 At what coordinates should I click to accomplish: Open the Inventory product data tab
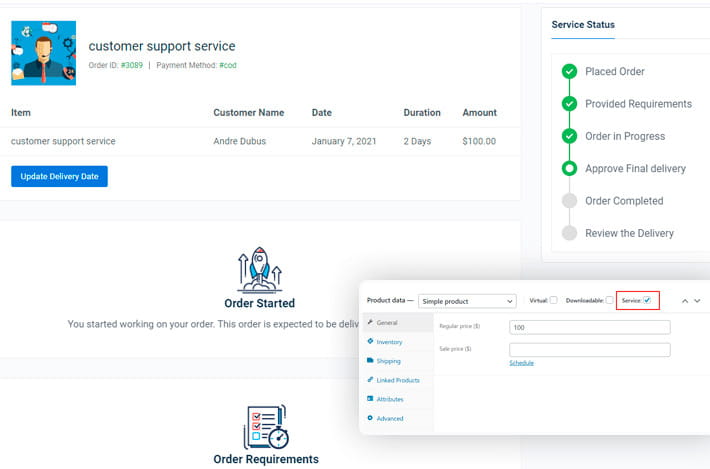click(x=398, y=342)
